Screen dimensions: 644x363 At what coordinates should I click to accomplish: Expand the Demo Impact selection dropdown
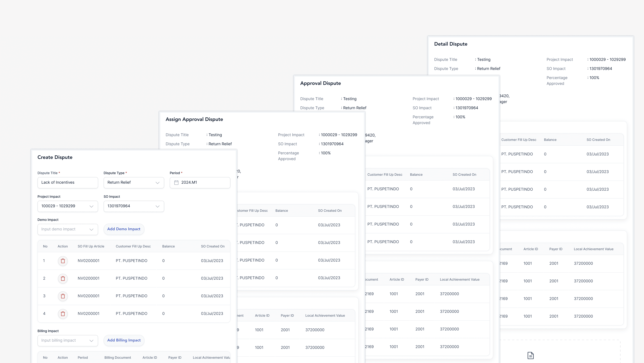(x=91, y=229)
